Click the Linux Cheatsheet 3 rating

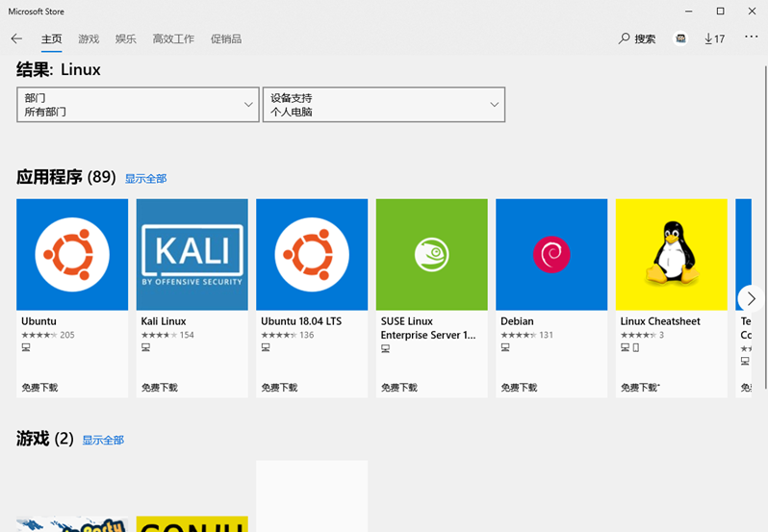[x=642, y=335]
